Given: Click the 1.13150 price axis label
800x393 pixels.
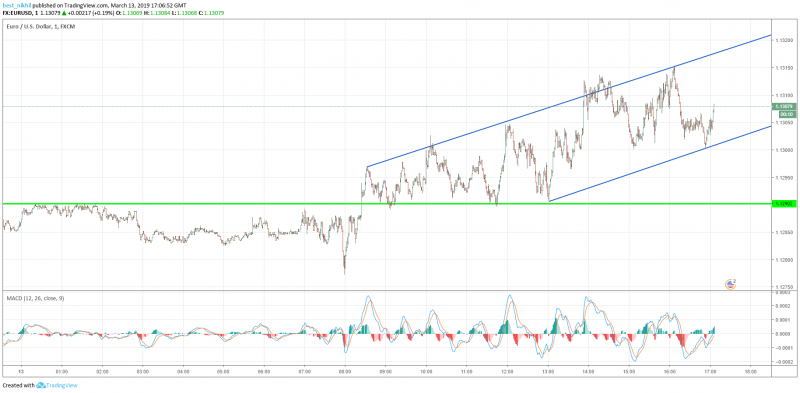Looking at the screenshot, I should coord(785,67).
